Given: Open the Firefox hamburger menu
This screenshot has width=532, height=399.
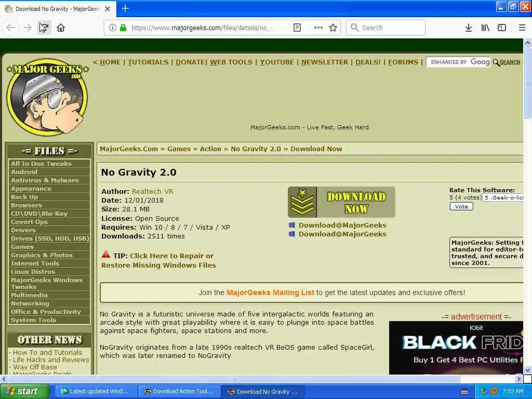Looking at the screenshot, I should click(522, 28).
